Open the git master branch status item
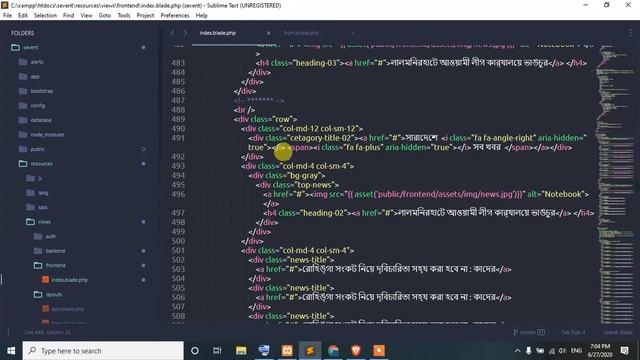 point(529,332)
